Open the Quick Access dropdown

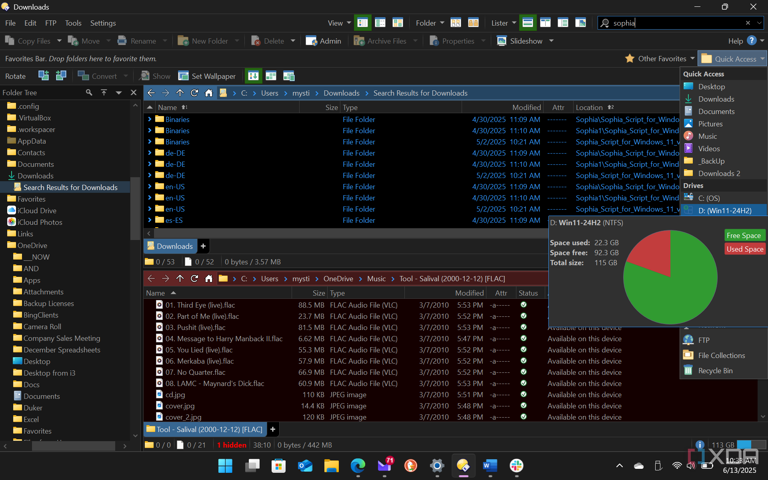tap(734, 59)
